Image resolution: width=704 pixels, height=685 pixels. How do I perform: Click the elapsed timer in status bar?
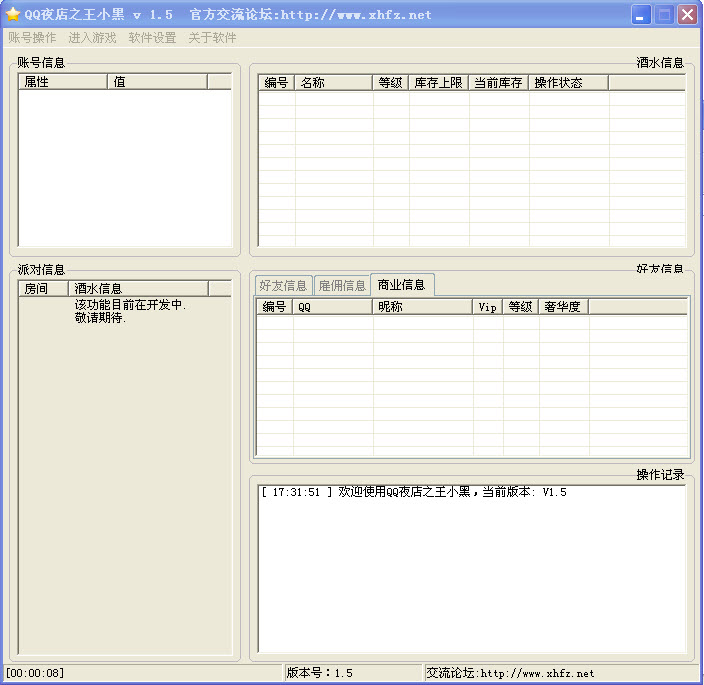(35, 673)
